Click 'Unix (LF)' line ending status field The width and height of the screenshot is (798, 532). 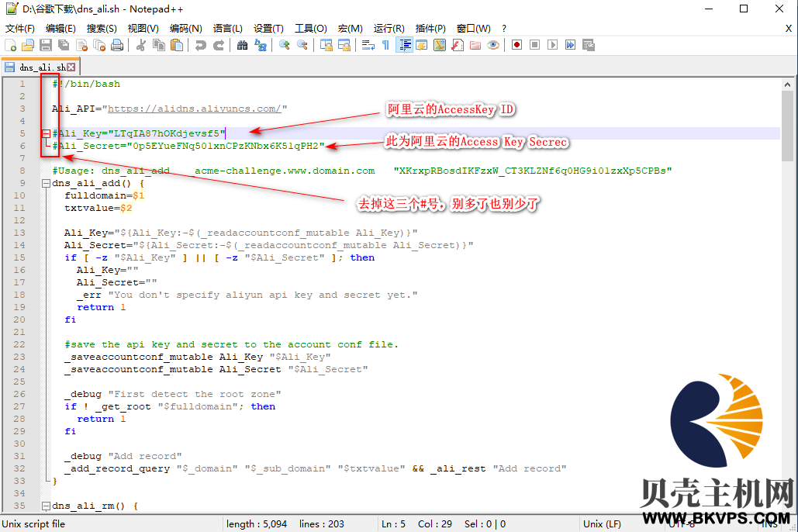(x=602, y=523)
